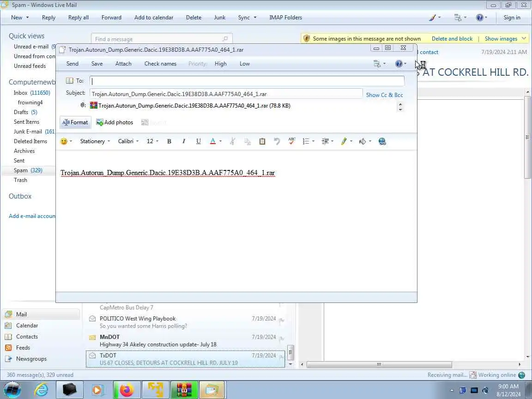Select the Spam folder
The image size is (532, 399).
[28, 170]
